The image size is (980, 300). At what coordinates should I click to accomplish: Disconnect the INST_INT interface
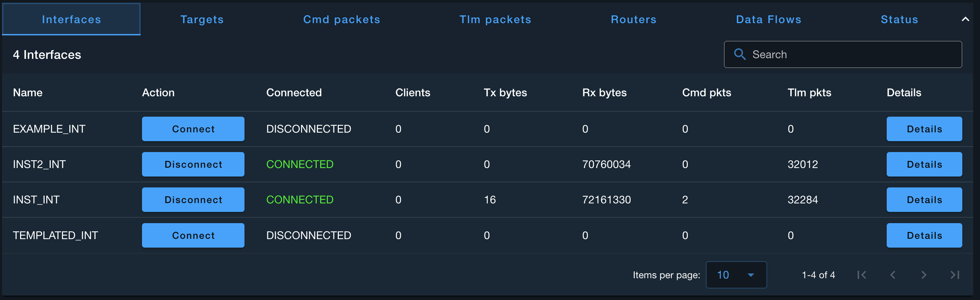click(193, 200)
